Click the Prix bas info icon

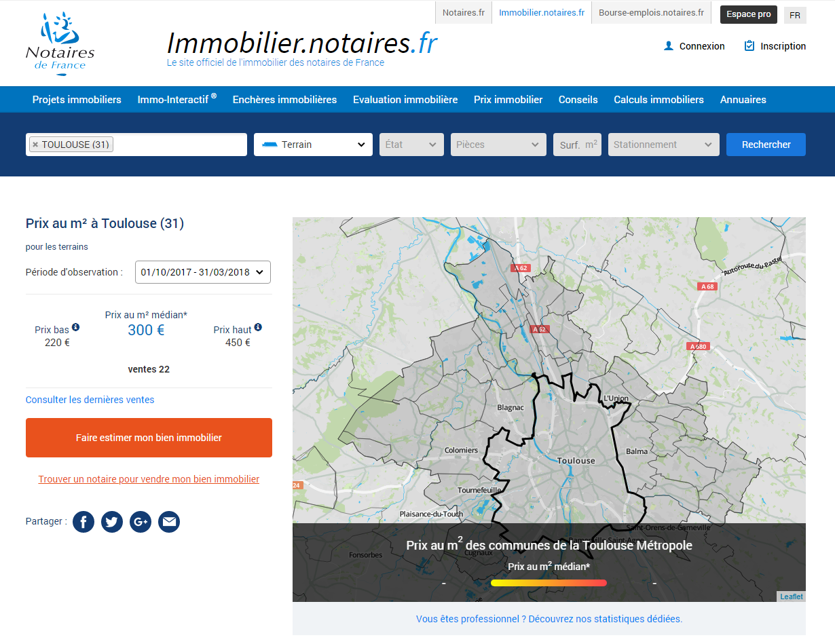click(76, 327)
